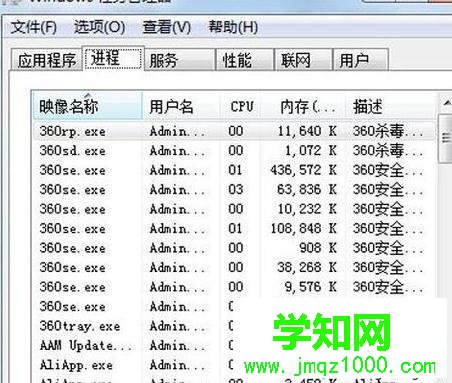Click the 108,848 K memory value
The height and width of the screenshot is (383, 452).
pos(303,229)
